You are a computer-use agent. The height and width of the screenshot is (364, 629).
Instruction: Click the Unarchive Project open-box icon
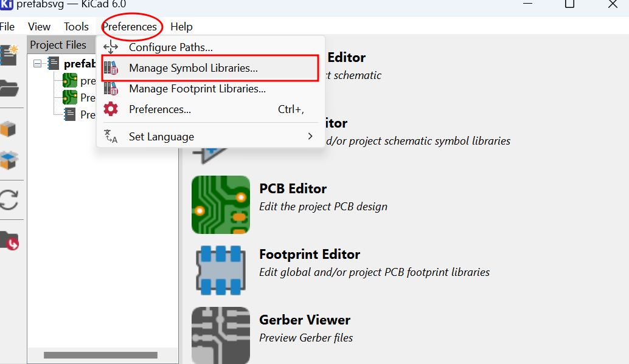click(x=9, y=160)
